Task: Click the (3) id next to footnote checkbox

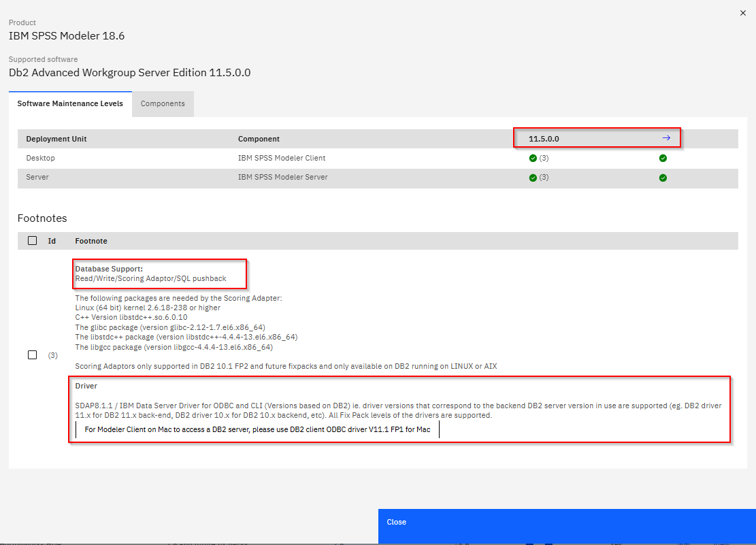Action: point(52,355)
